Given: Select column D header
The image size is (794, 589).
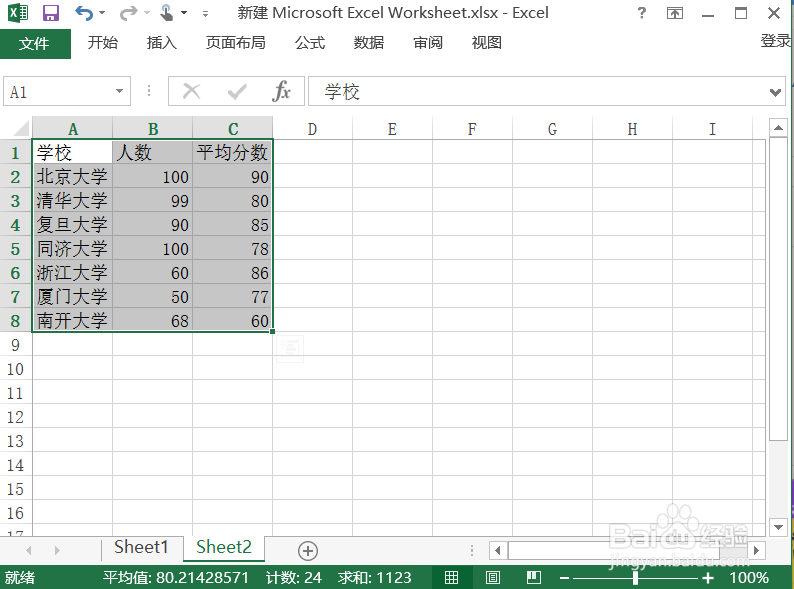Looking at the screenshot, I should point(312,129).
